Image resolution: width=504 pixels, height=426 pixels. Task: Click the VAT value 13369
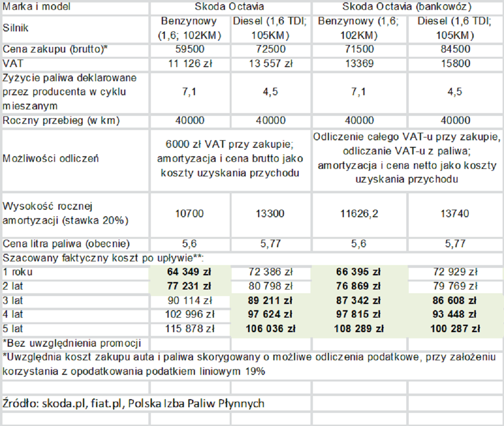(x=359, y=63)
